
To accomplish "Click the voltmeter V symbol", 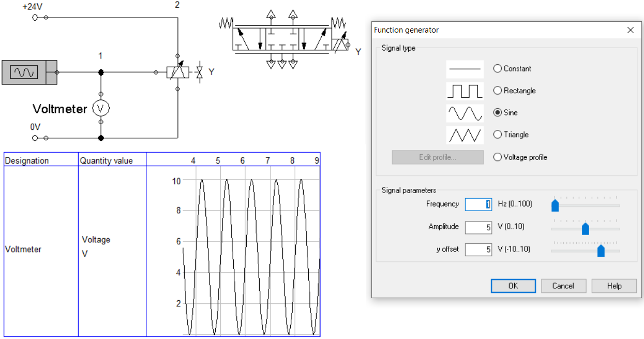I will 101,108.
